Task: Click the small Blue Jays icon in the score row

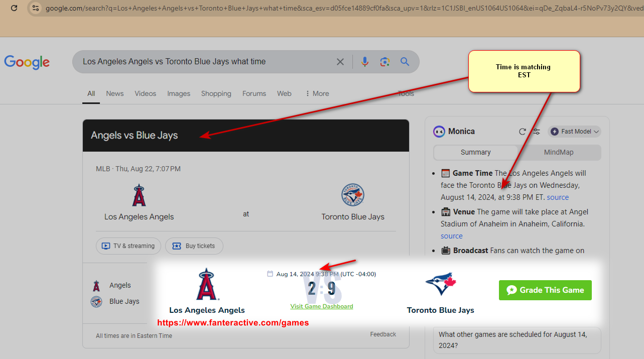Action: tap(96, 302)
